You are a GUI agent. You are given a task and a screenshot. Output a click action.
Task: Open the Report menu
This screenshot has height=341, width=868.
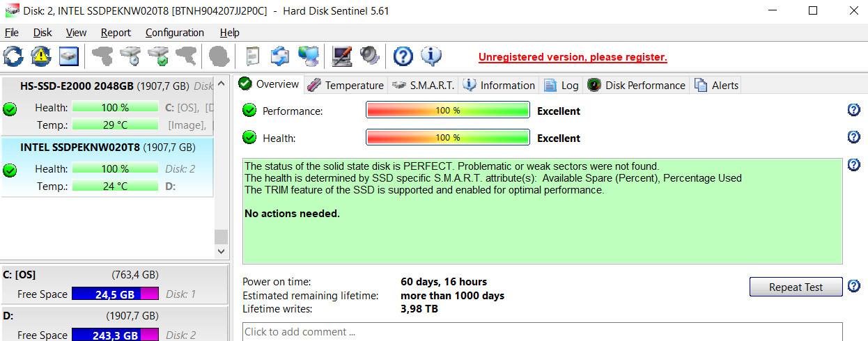(x=116, y=33)
